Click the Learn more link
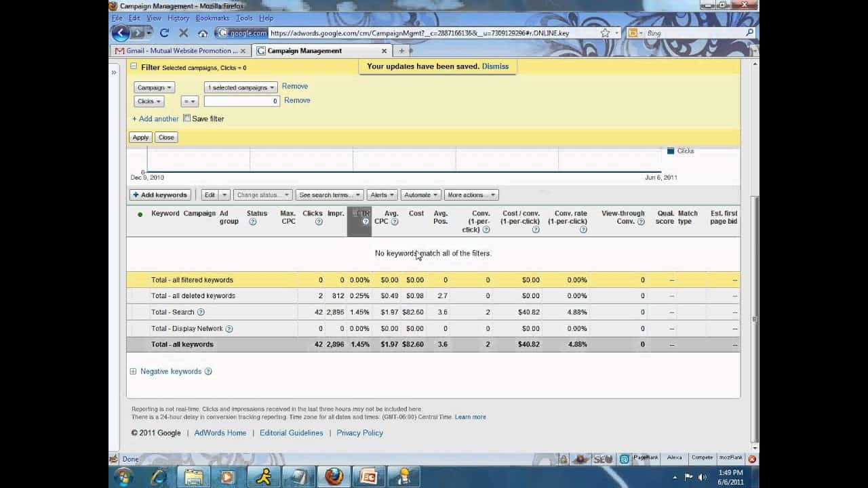This screenshot has height=488, width=868. 470,417
